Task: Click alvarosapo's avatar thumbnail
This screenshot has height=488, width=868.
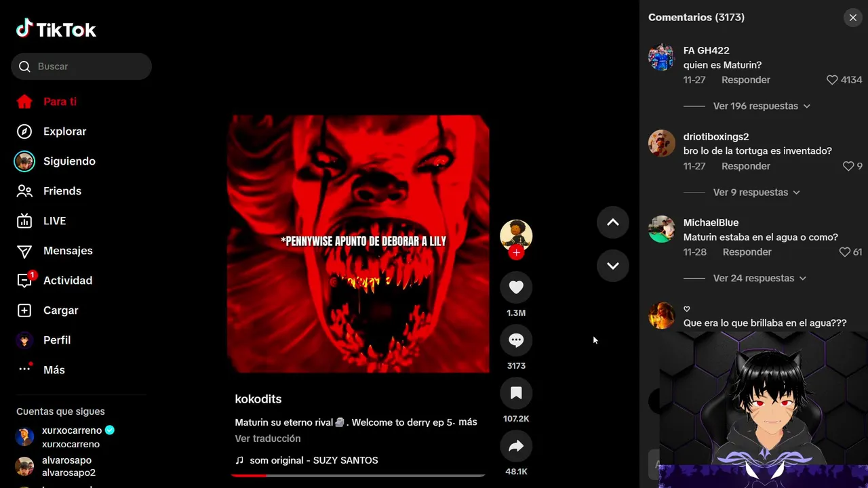Action: pos(24,466)
